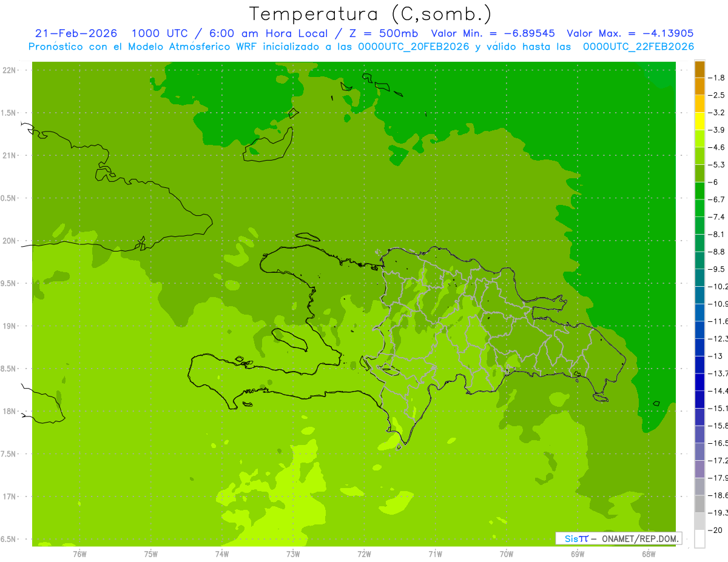The height and width of the screenshot is (562, 728).
Task: Pick the olive-green swatch between -5.3 and -6
Action: pyautogui.click(x=699, y=173)
